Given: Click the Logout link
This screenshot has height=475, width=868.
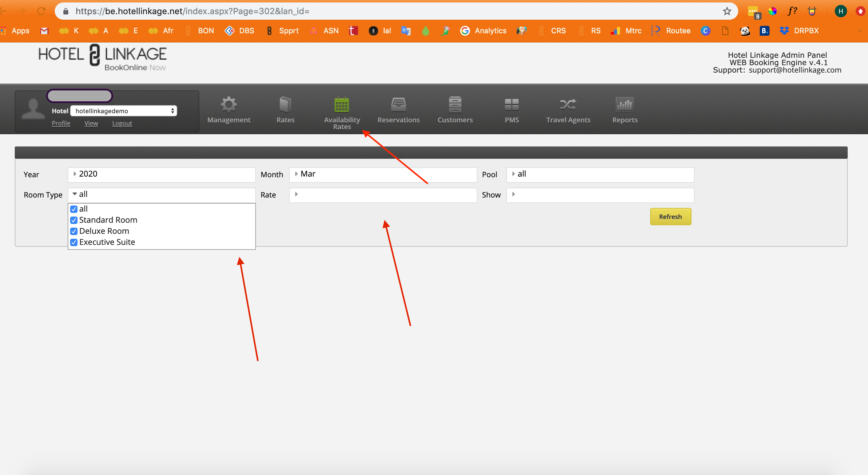Looking at the screenshot, I should tap(122, 123).
